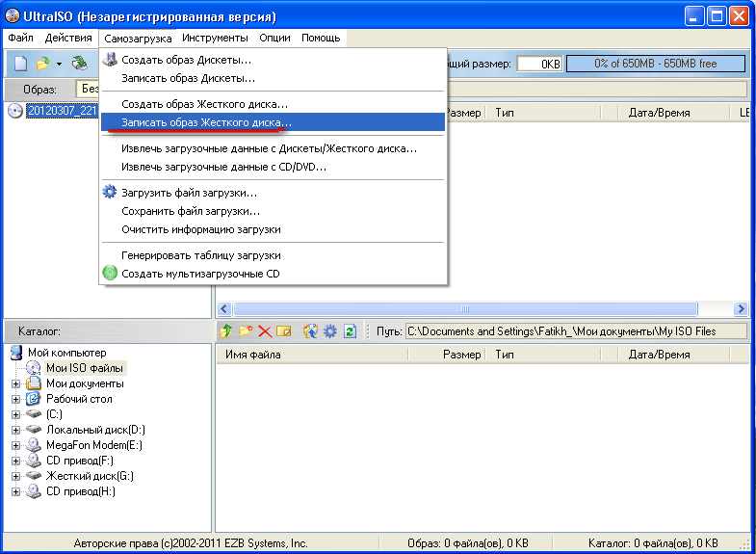Select the Мой компьютер computer icon
This screenshot has height=554, width=756.
click(x=16, y=353)
